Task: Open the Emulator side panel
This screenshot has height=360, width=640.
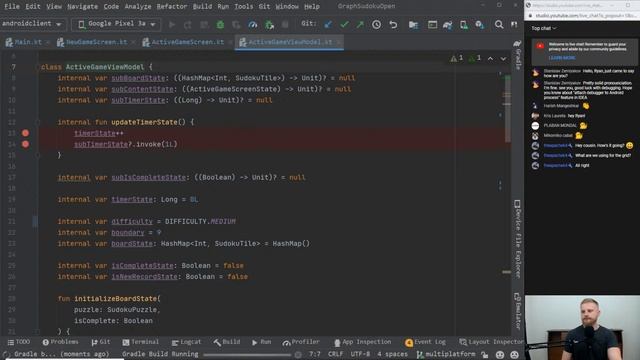Action: point(518,311)
